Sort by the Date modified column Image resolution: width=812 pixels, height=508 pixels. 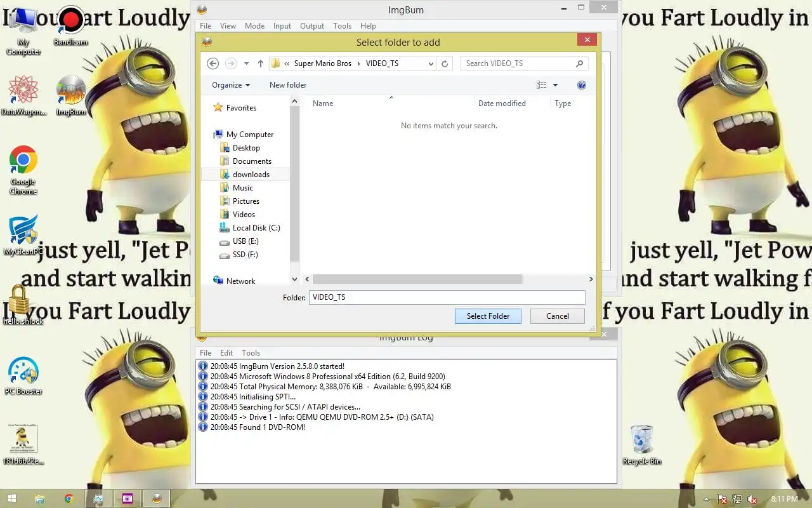pyautogui.click(x=502, y=104)
